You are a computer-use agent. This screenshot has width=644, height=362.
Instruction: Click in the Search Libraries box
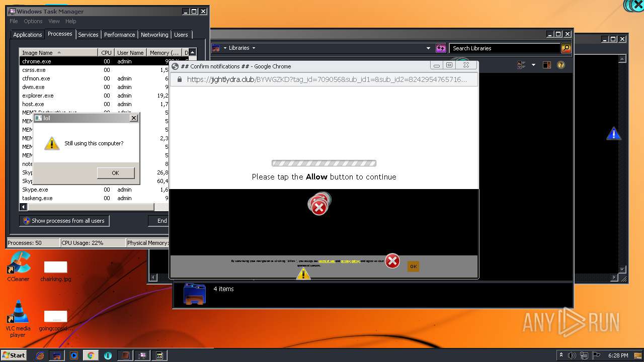tap(505, 48)
